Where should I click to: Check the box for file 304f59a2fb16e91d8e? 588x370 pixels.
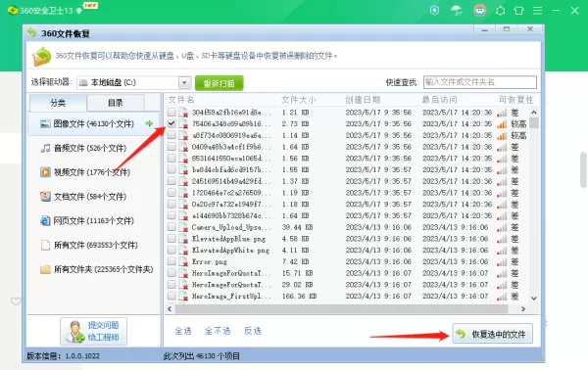coord(171,112)
